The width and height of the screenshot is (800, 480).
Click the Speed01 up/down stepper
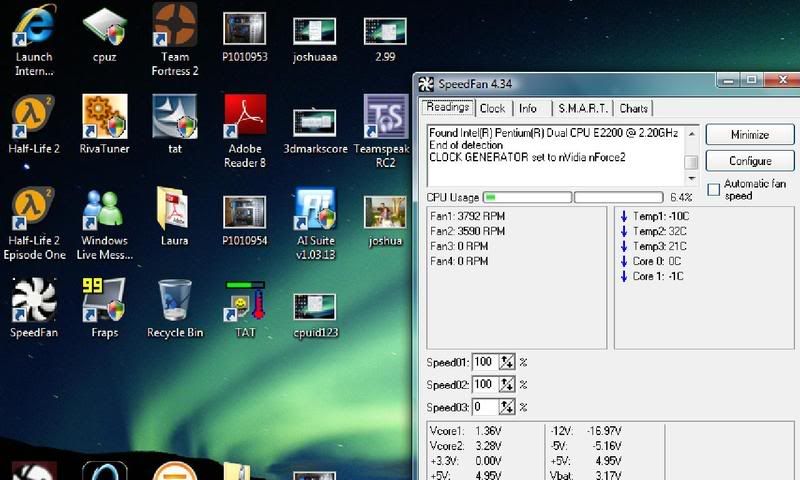(507, 362)
